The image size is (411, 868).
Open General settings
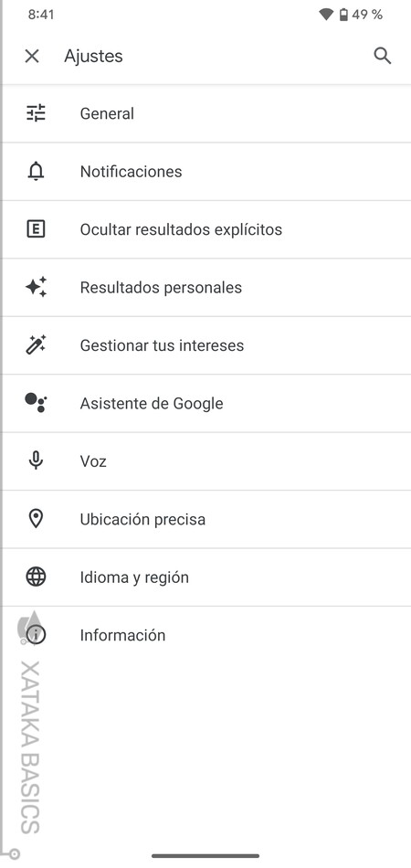pyautogui.click(x=205, y=113)
